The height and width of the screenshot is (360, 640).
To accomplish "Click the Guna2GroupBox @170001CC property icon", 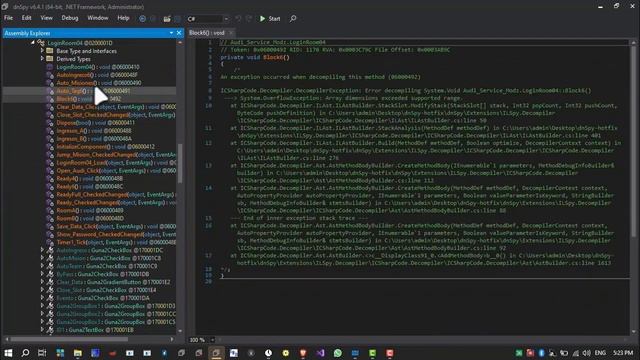I will [x=50, y=314].
